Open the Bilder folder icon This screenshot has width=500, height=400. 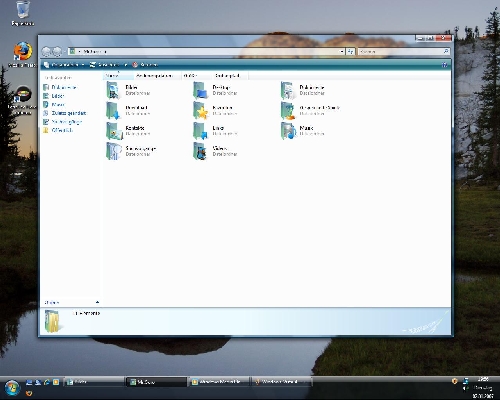tap(113, 90)
